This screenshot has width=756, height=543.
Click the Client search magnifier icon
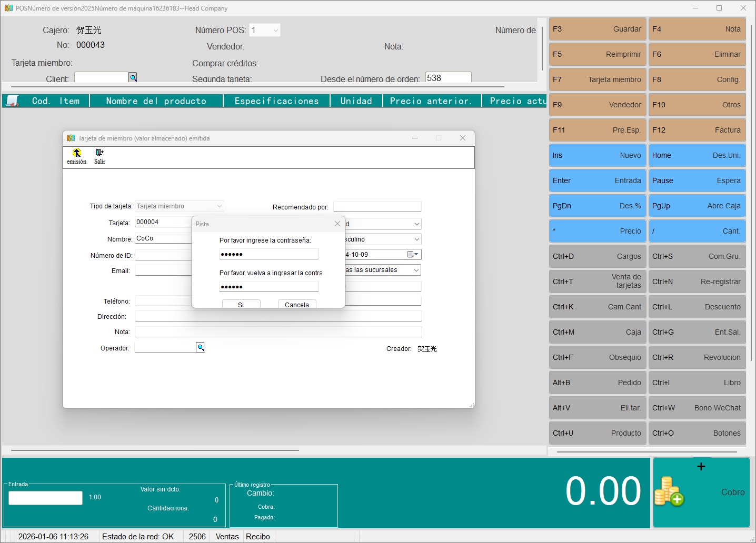[133, 78]
